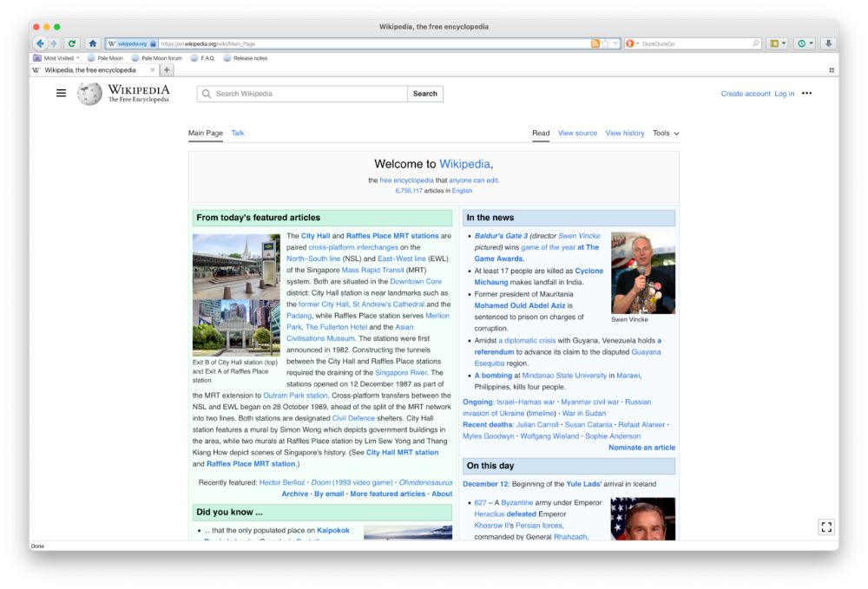Open the Mass Rapid Transit link
Screen dimensions: 868x589
[372, 271]
